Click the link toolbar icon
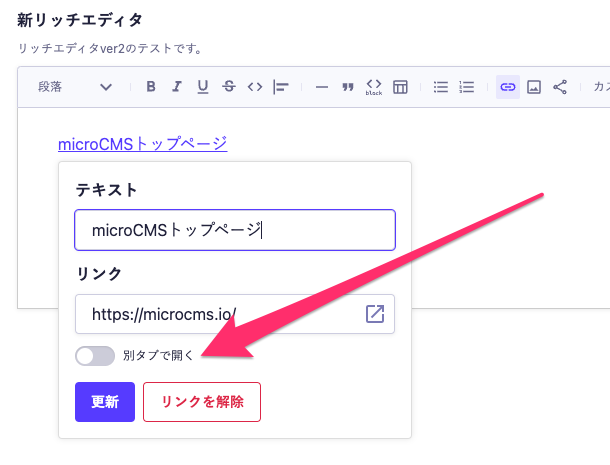 [x=508, y=87]
